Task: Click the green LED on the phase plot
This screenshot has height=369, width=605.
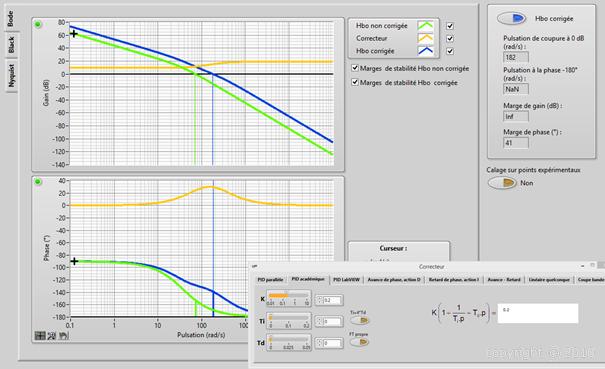Action: [38, 181]
